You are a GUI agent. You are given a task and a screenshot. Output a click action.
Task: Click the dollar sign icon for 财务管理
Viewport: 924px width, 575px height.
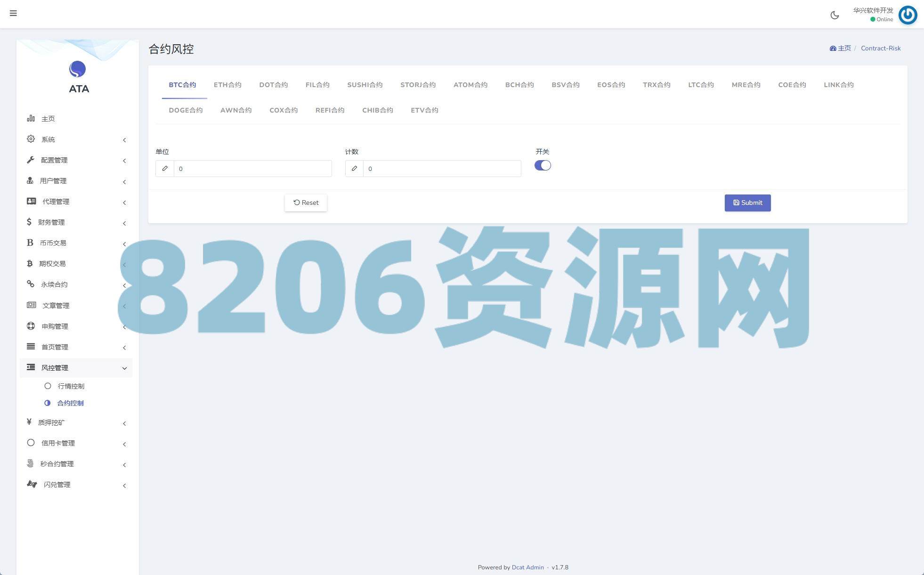pos(29,222)
